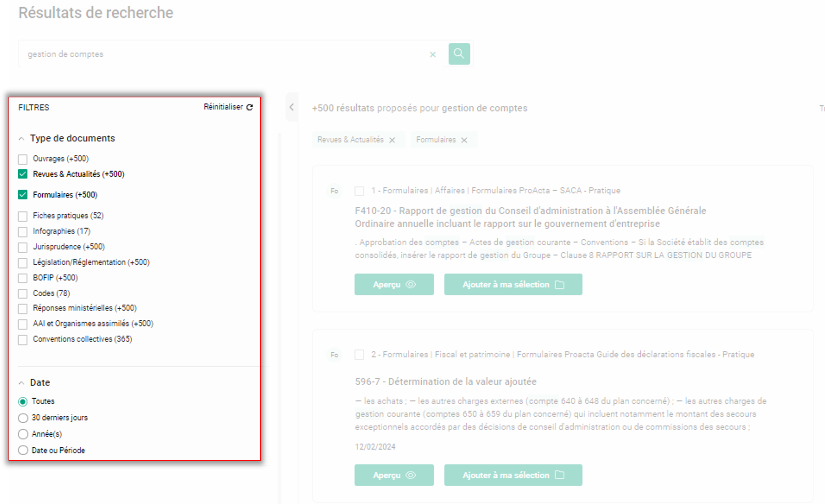Check the Ouvrages document type

point(23,159)
